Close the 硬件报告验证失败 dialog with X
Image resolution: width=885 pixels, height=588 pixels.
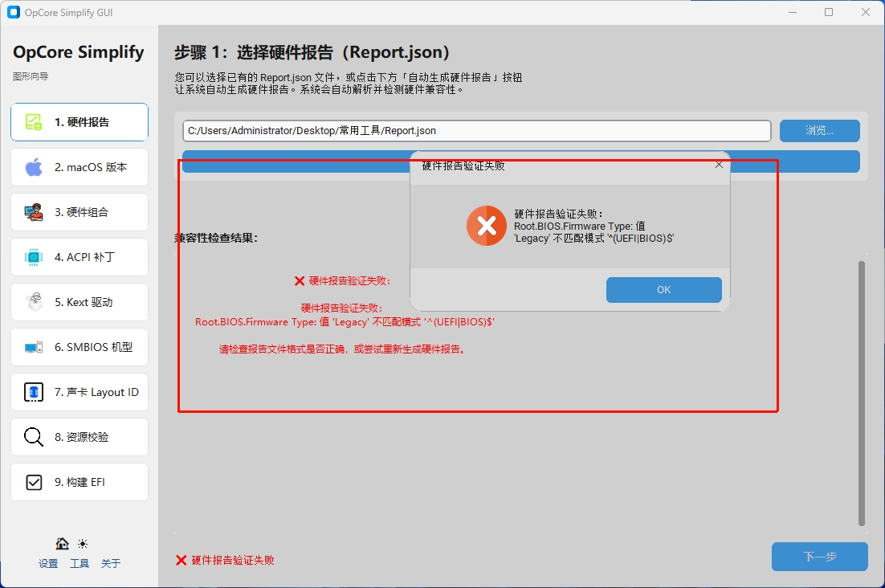click(719, 164)
